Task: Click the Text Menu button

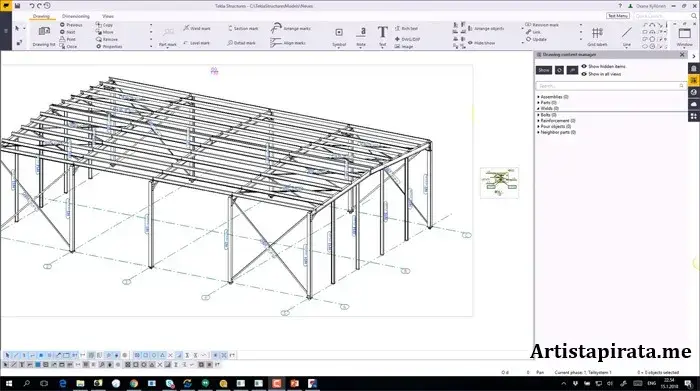Action: coord(618,16)
